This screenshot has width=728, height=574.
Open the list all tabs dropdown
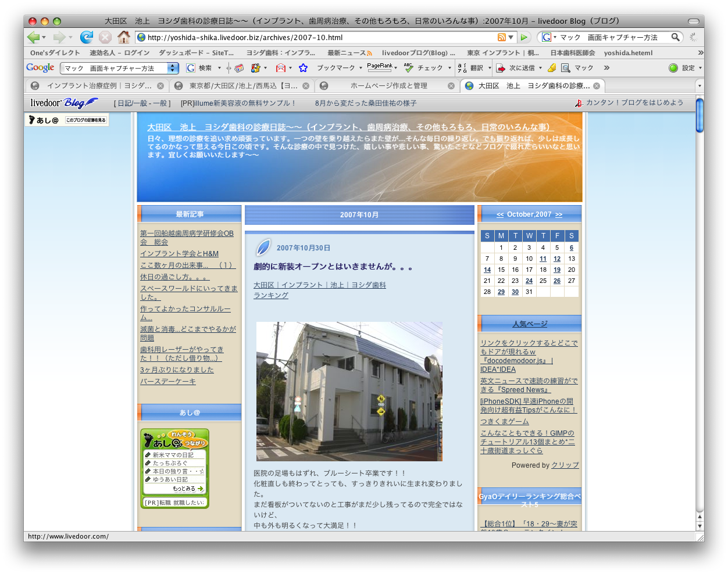point(700,85)
